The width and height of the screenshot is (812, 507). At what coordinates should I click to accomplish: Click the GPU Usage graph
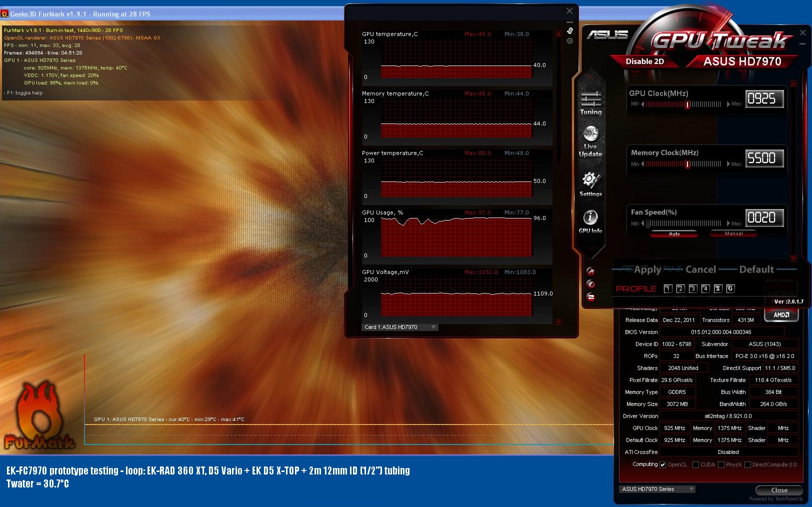(x=456, y=237)
